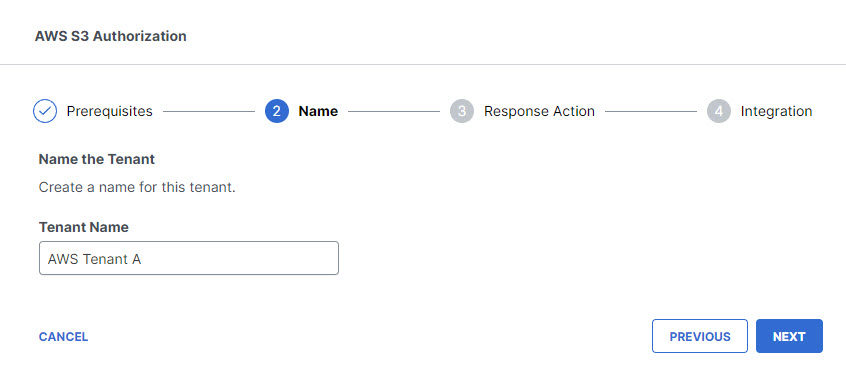Image resolution: width=846 pixels, height=378 pixels.
Task: Click the grey step 3 circle
Action: (462, 111)
